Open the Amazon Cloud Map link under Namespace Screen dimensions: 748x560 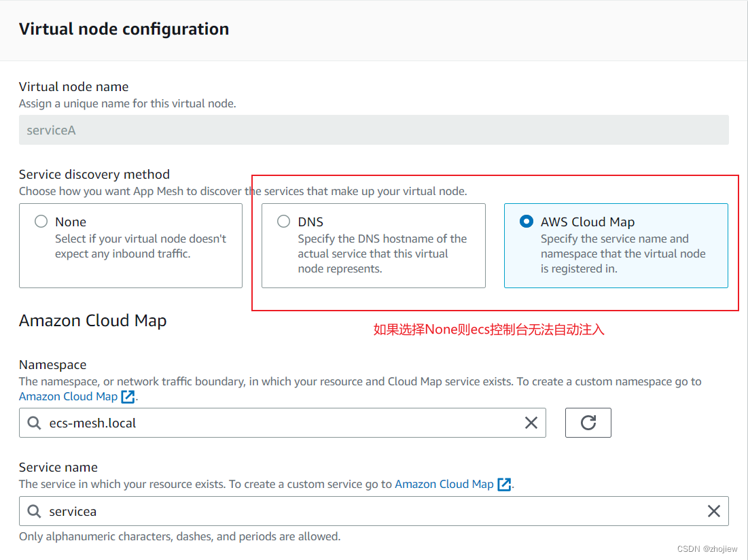click(68, 396)
